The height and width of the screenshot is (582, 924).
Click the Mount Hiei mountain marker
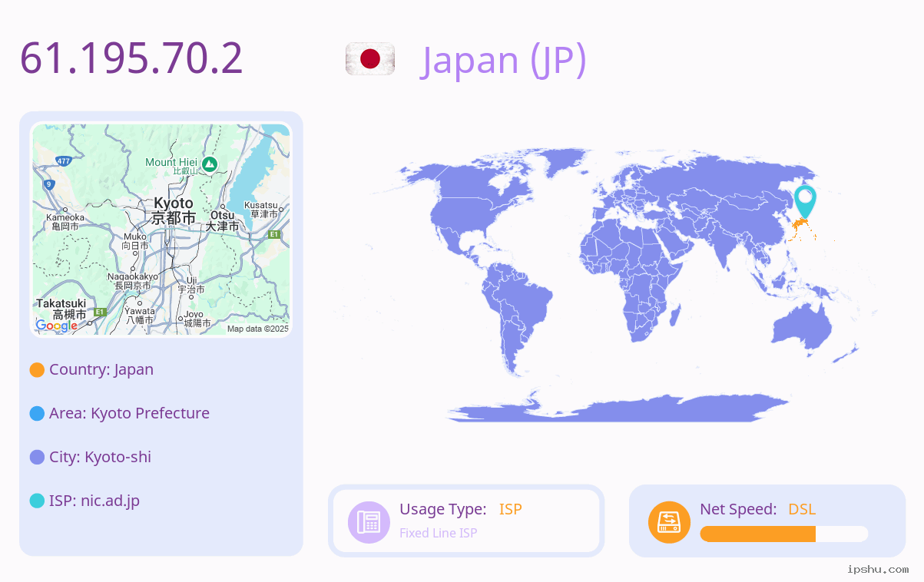210,164
